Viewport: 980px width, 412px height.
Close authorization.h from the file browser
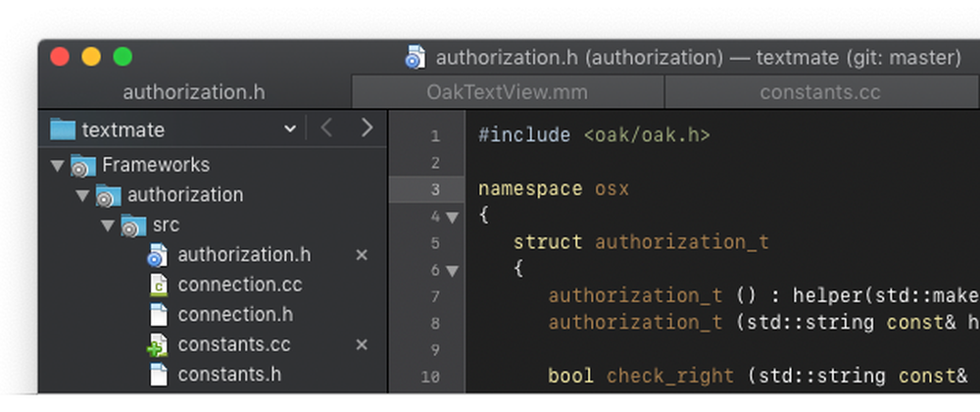pyautogui.click(x=362, y=255)
